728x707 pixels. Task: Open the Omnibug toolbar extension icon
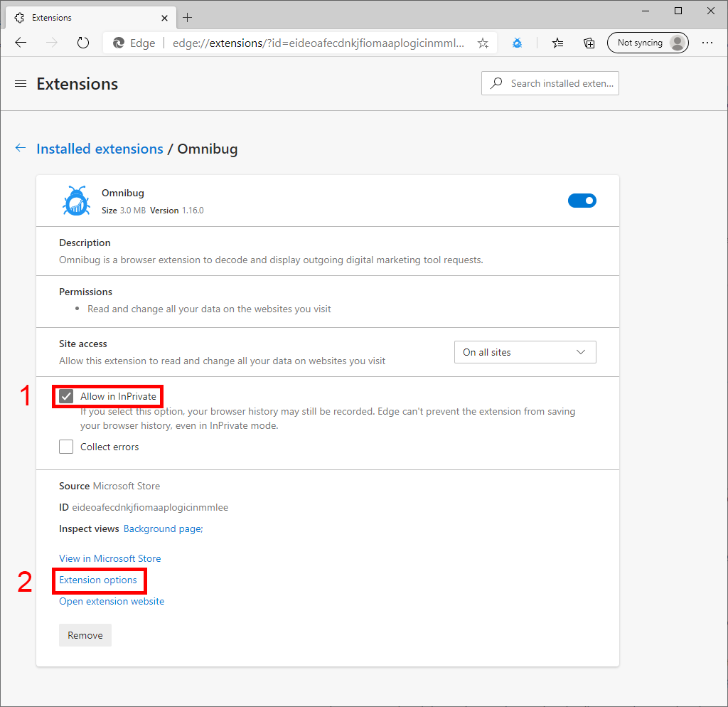517,43
